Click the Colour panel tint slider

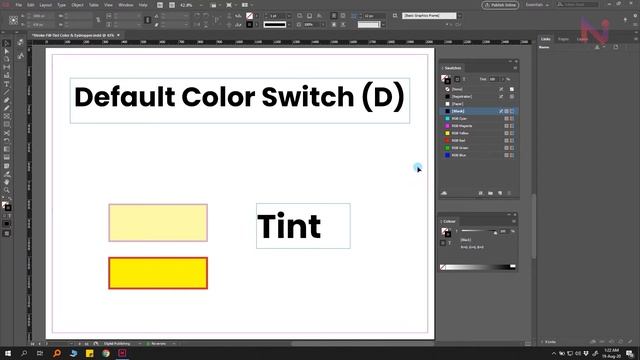tap(479, 231)
